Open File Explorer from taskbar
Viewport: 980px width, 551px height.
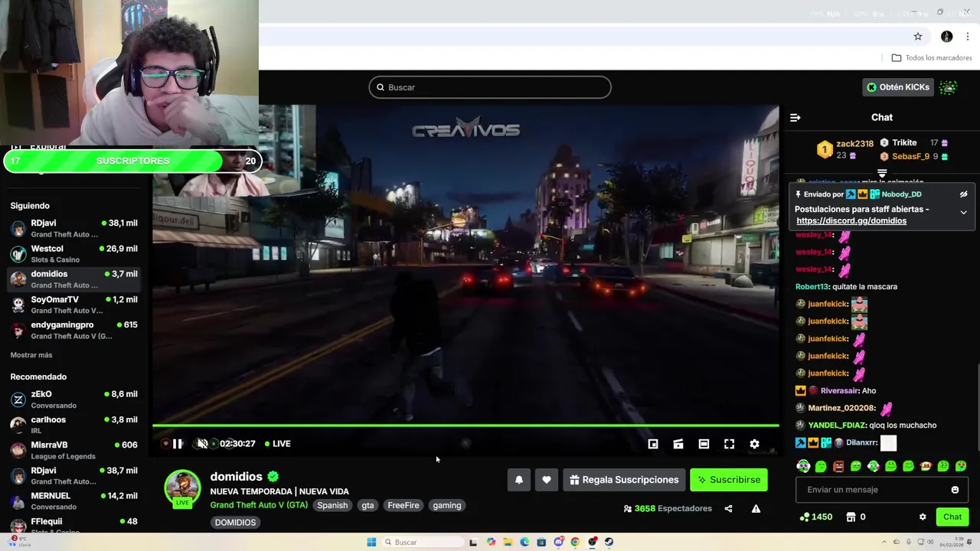click(508, 542)
